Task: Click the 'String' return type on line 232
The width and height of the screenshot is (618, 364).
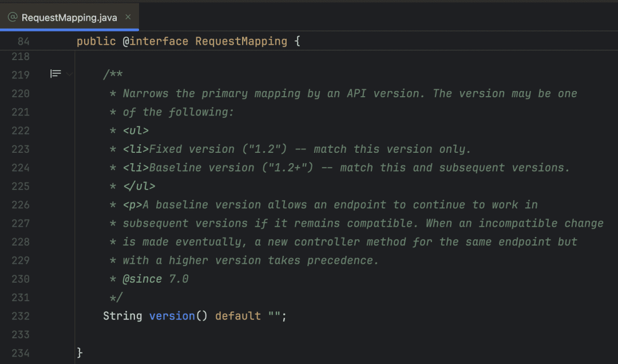Action: point(122,316)
